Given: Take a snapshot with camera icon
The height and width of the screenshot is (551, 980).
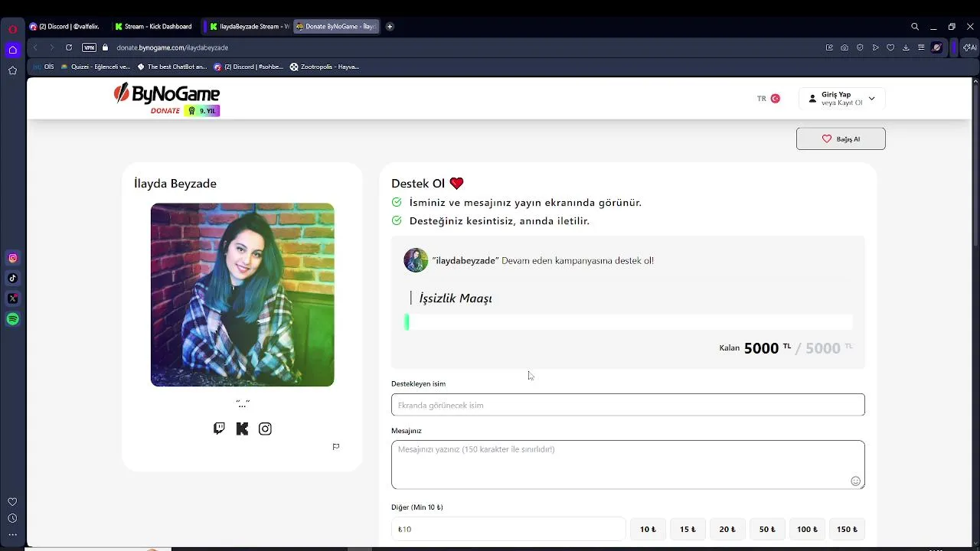Looking at the screenshot, I should click(x=844, y=47).
